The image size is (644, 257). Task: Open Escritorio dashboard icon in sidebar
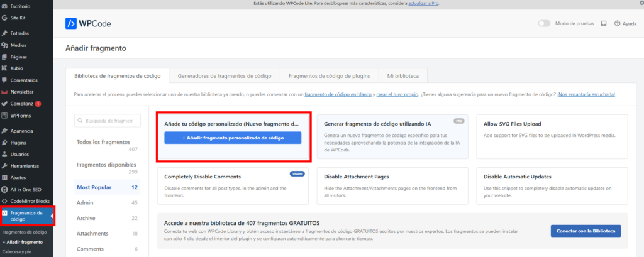4,6
